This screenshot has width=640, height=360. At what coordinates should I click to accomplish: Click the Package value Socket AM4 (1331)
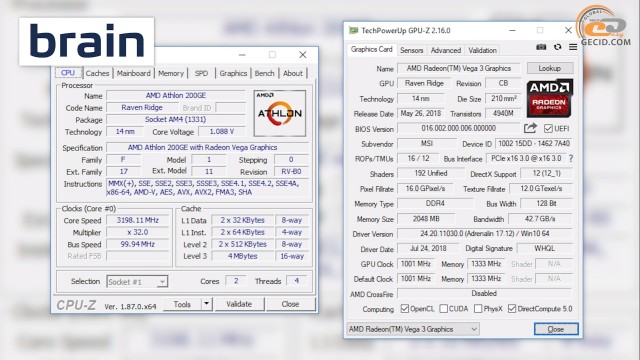(176, 120)
